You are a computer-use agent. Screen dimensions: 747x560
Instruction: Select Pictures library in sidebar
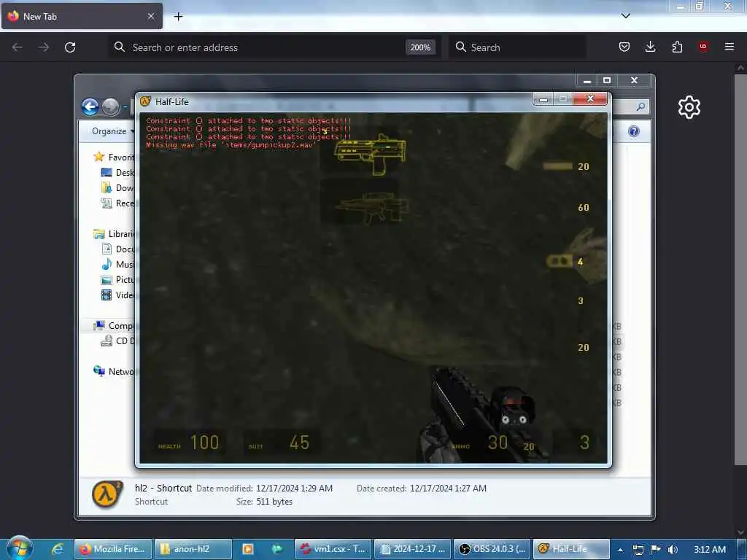(118, 279)
